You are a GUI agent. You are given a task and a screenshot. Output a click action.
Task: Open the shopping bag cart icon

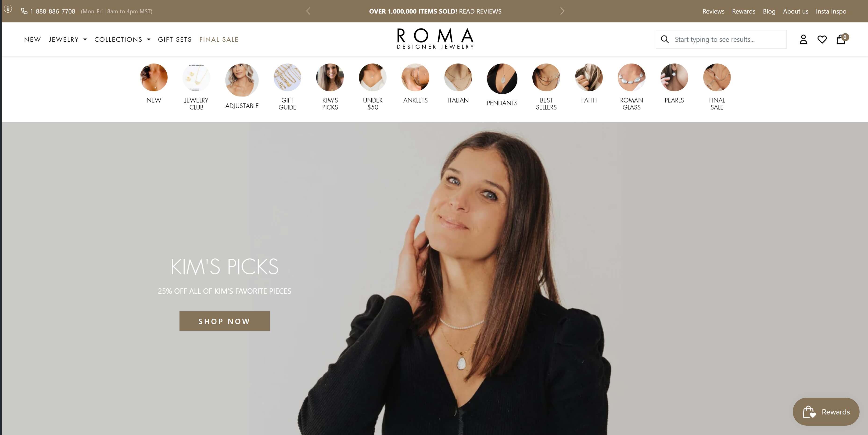coord(842,39)
